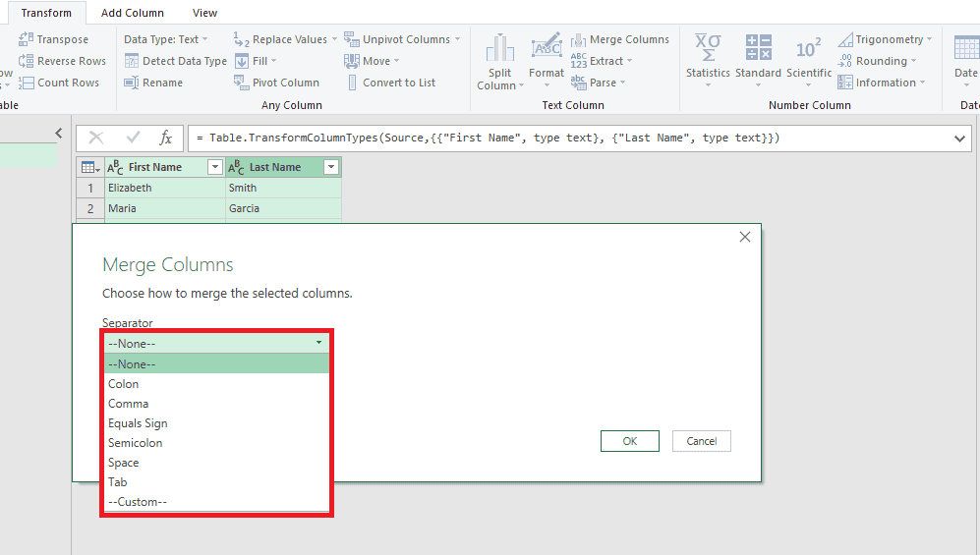The width and height of the screenshot is (980, 555).
Task: Click the Count Rows icon
Action: pos(26,83)
